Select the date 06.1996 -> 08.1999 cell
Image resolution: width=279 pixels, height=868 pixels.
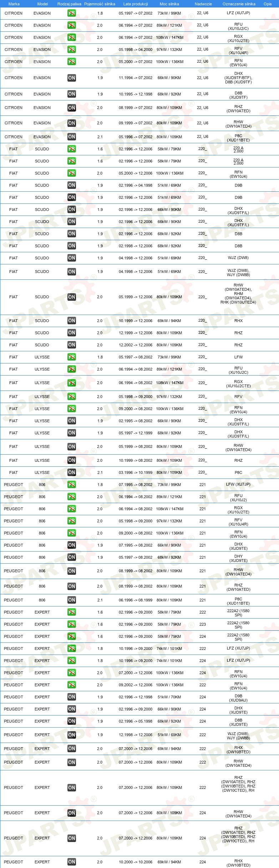(x=136, y=600)
